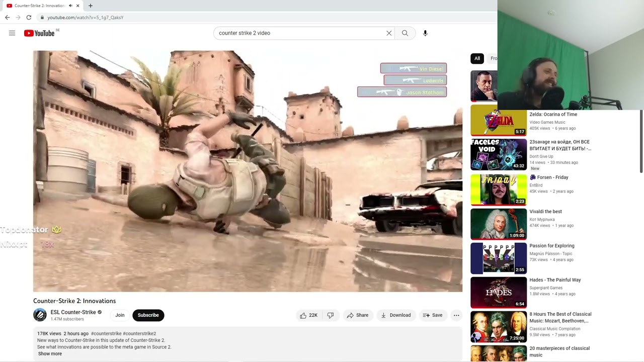This screenshot has height=362, width=644.
Task: Open the #counterstrike hashtag
Action: [106, 333]
